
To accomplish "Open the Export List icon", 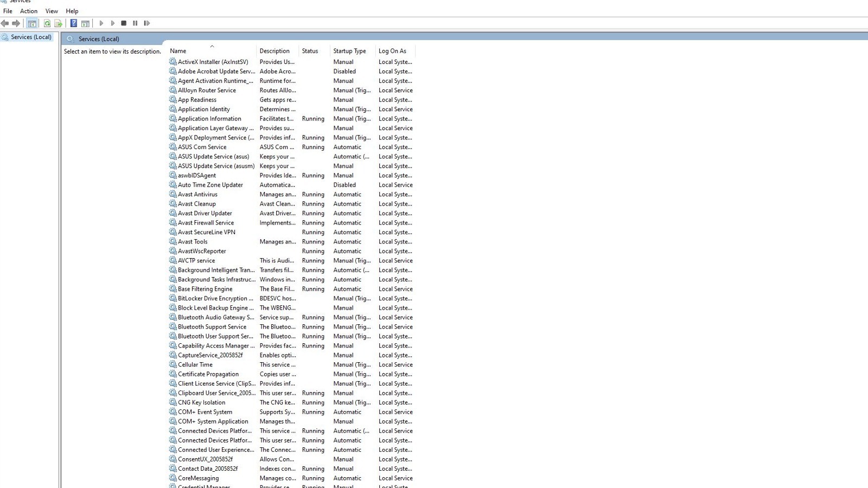I will point(57,23).
